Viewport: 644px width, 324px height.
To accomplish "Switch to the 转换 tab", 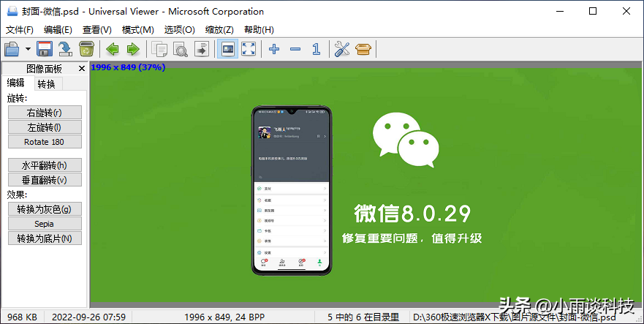I will click(x=46, y=84).
